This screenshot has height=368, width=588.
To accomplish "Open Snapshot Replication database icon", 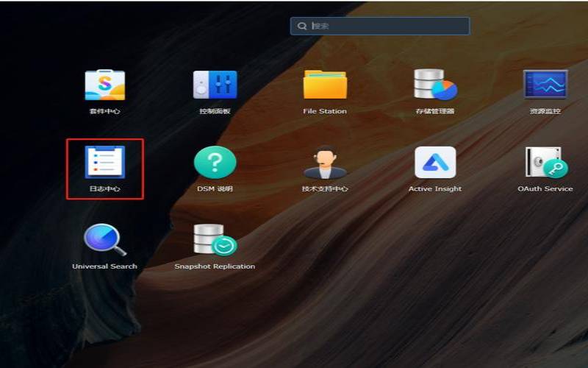I will point(215,240).
